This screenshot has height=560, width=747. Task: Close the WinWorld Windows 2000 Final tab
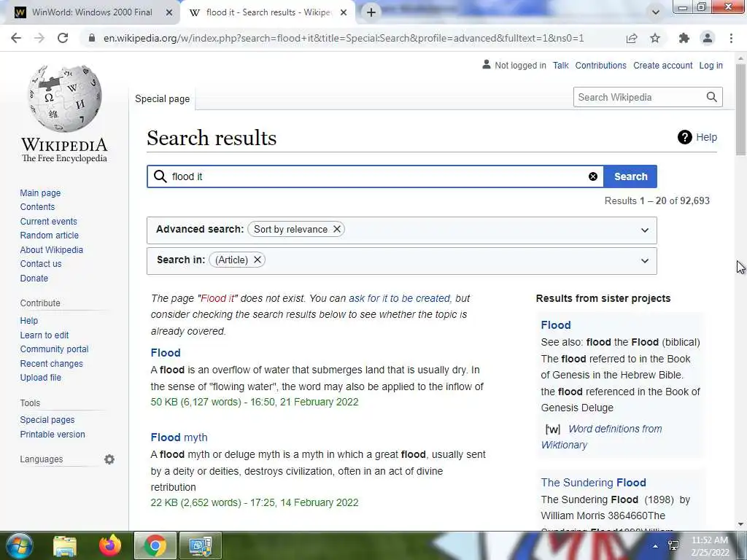pos(169,12)
